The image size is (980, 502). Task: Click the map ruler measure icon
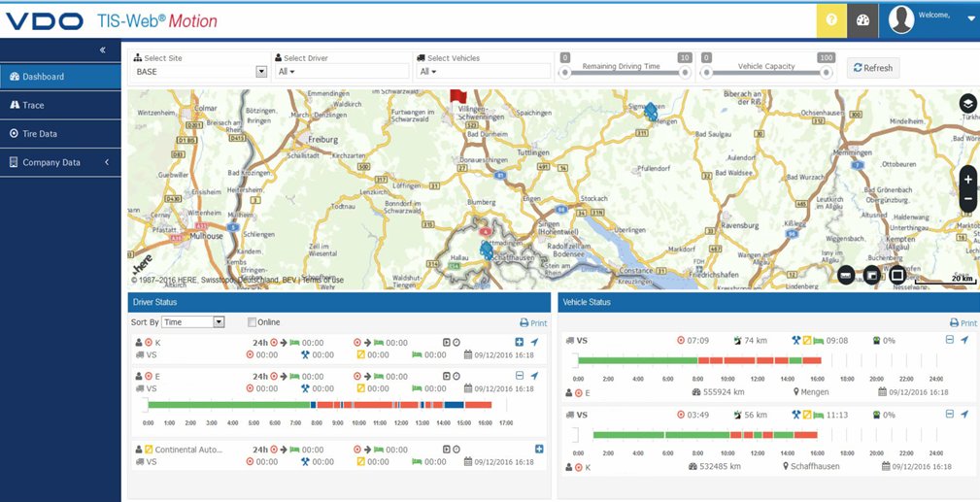pyautogui.click(x=846, y=275)
